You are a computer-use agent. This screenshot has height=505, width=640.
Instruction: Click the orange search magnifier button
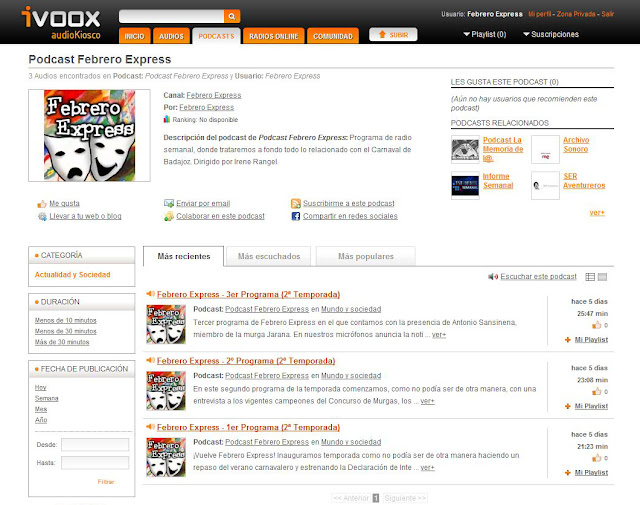[x=232, y=16]
